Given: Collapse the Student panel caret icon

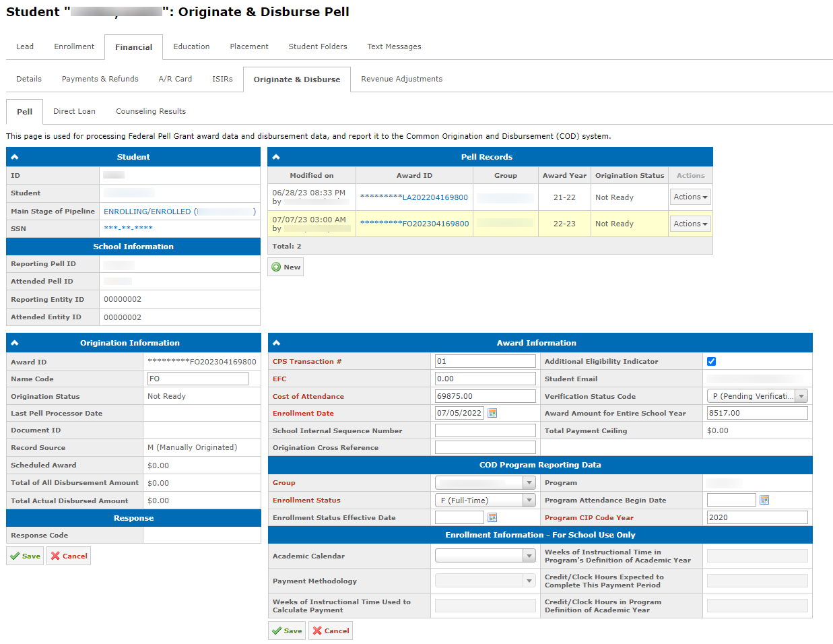Looking at the screenshot, I should coord(15,157).
